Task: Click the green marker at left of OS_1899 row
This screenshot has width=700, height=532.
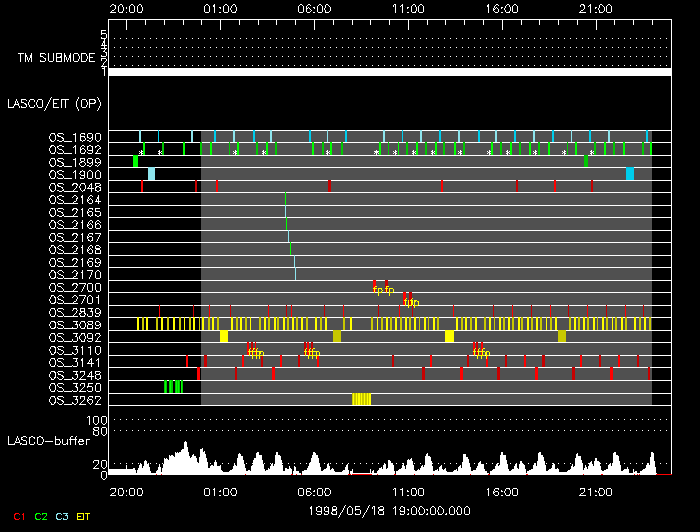Action: coord(135,161)
